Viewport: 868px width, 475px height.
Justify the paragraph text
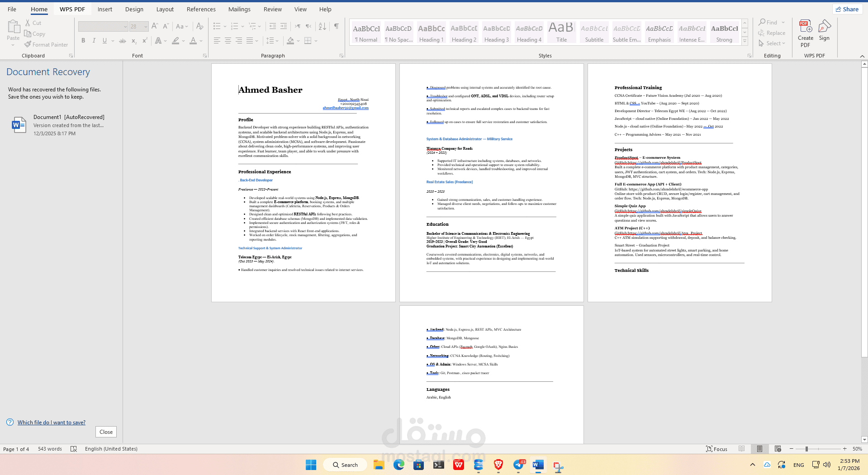[x=250, y=41]
